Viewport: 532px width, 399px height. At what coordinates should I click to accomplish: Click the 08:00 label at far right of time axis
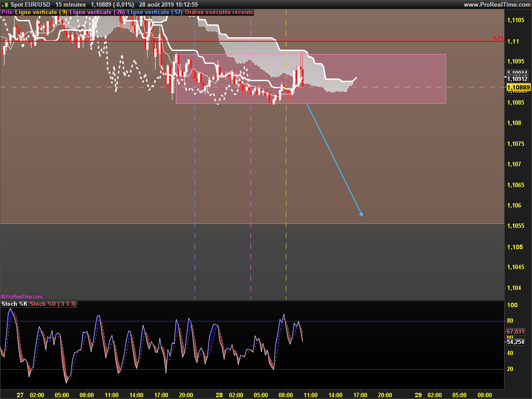pyautogui.click(x=485, y=395)
